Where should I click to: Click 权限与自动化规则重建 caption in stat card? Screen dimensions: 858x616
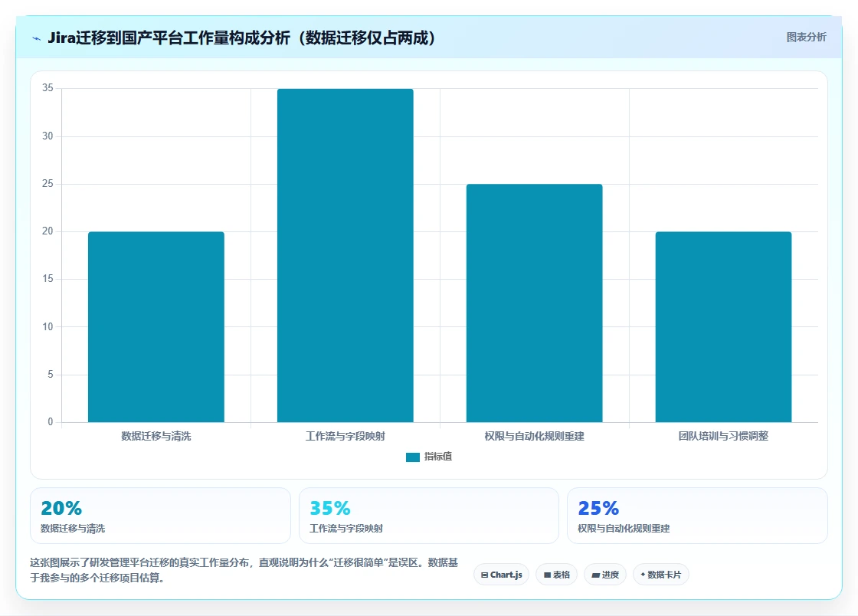[624, 529]
